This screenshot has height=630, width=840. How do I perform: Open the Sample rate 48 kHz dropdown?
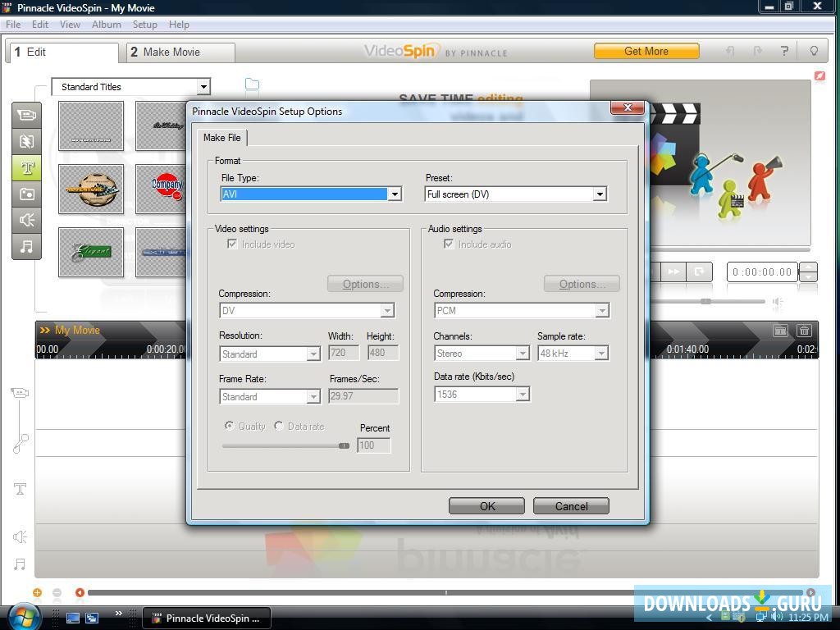573,354
